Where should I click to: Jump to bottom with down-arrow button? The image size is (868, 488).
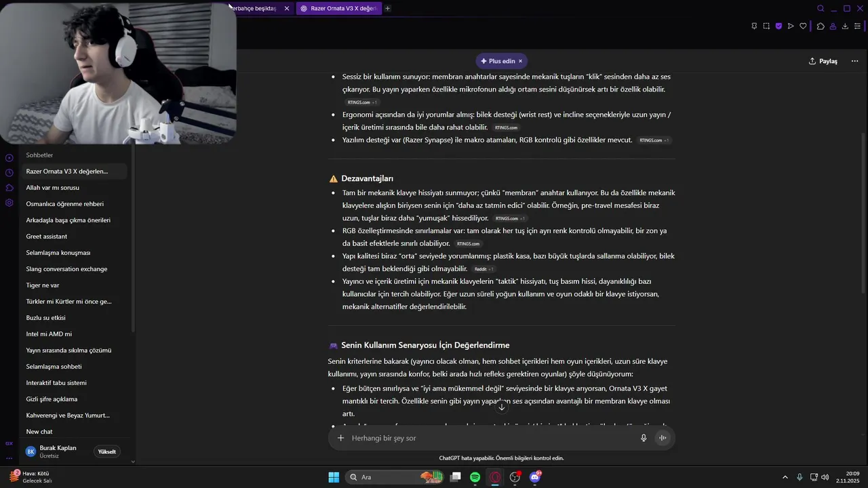point(502,407)
